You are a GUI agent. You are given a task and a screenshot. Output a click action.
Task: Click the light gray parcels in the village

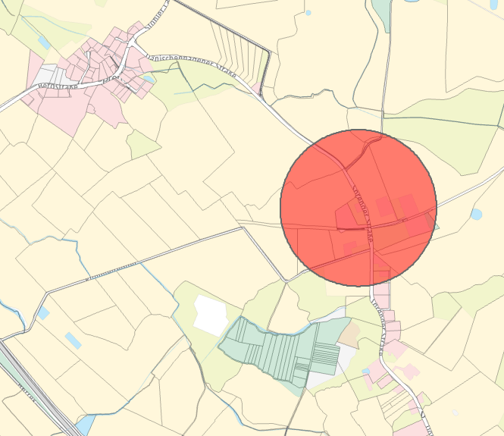click(49, 75)
